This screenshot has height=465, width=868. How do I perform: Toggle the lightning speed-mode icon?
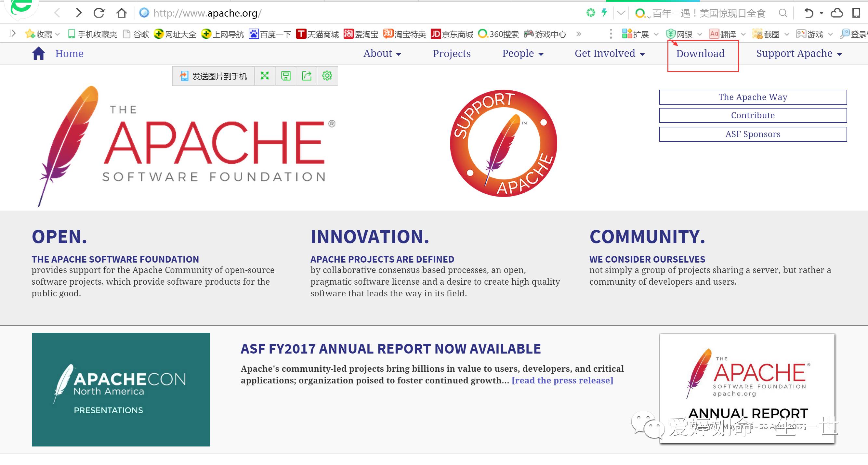click(604, 13)
